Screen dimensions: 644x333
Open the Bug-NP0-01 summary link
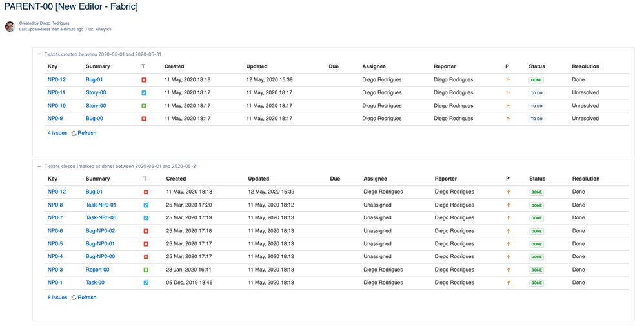click(x=100, y=243)
